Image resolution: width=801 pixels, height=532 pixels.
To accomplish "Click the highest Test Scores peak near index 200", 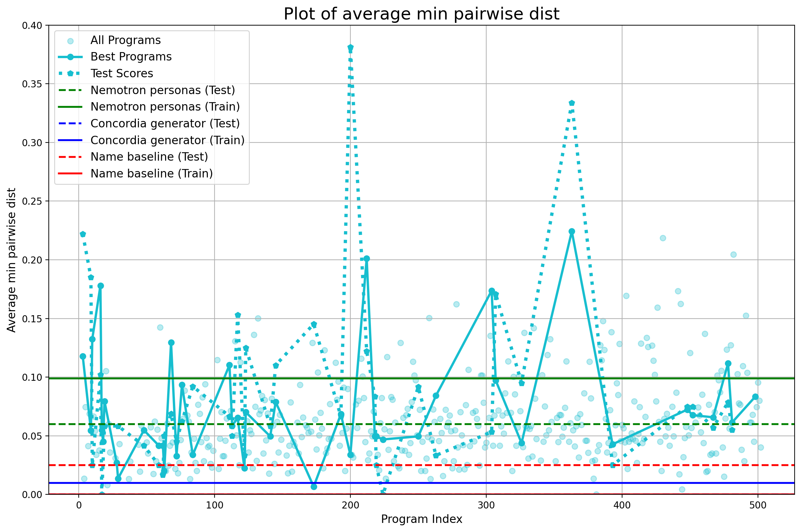I will 350,47.
